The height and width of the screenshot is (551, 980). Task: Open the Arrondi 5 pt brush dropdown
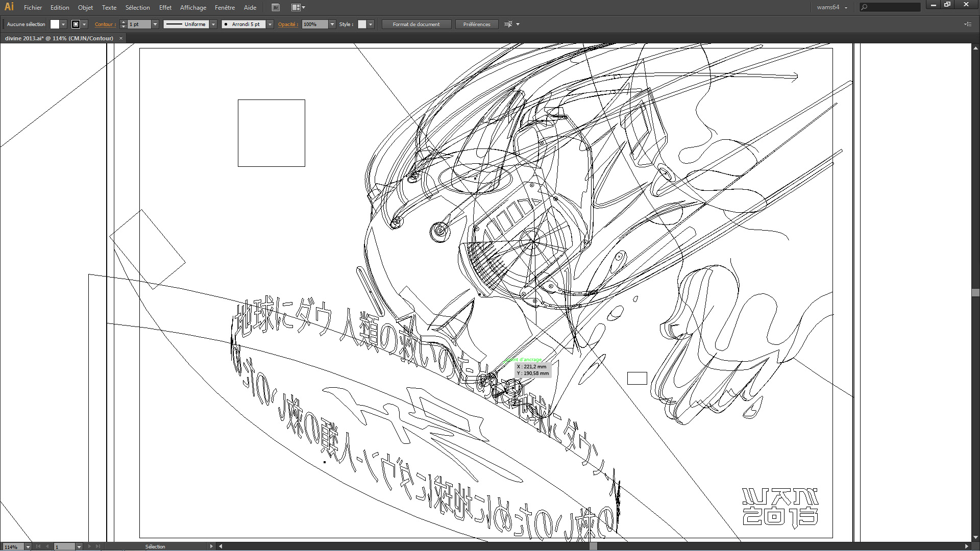pyautogui.click(x=270, y=24)
